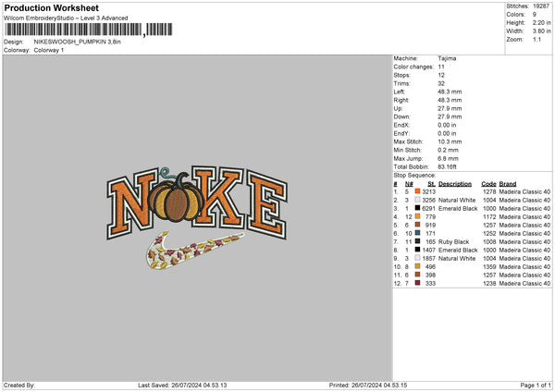
Task: Pick the Emerald Black swatch in row 3
Action: 417,208
